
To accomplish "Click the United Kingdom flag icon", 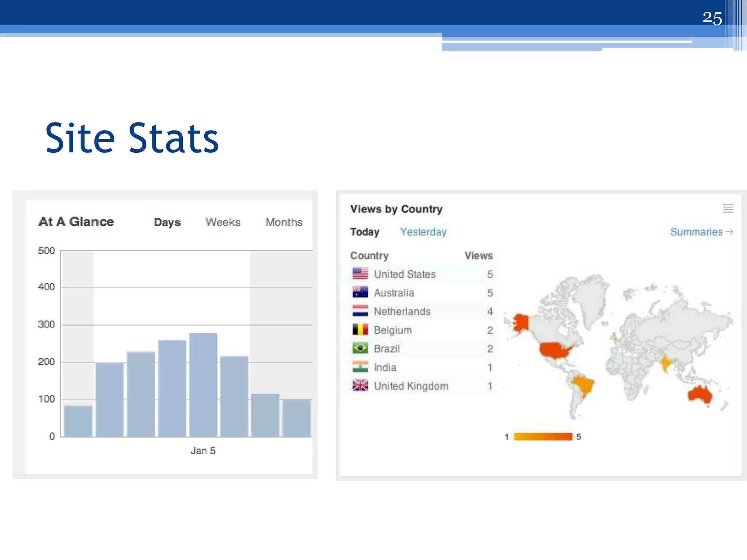I will [360, 385].
